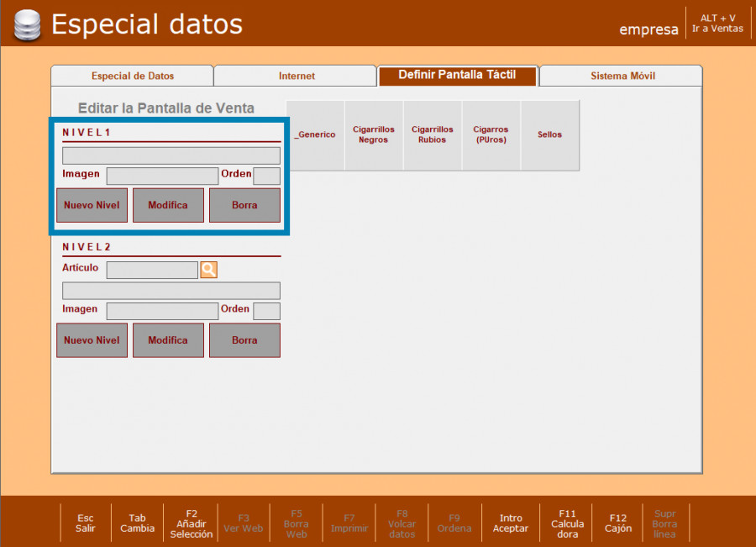Choose the Cigarros (Puros) tile
Image resolution: width=756 pixels, height=547 pixels.
tap(491, 135)
